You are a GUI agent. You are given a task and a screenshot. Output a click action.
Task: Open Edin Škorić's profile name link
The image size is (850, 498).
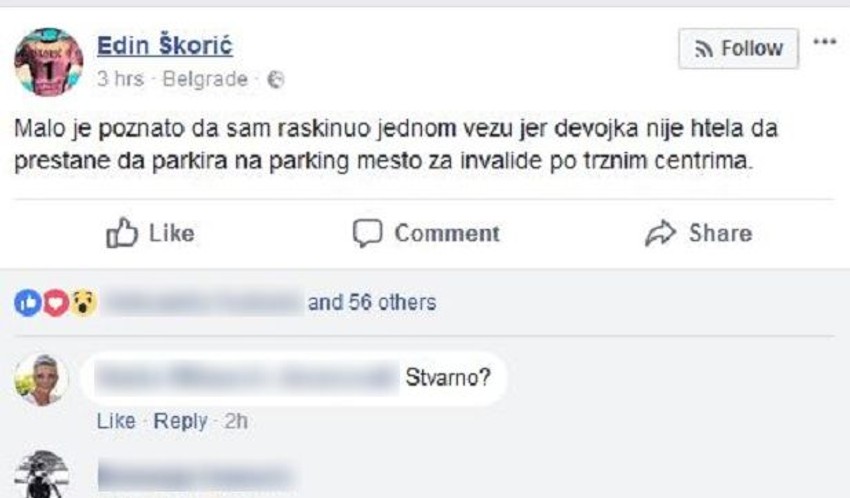click(164, 46)
